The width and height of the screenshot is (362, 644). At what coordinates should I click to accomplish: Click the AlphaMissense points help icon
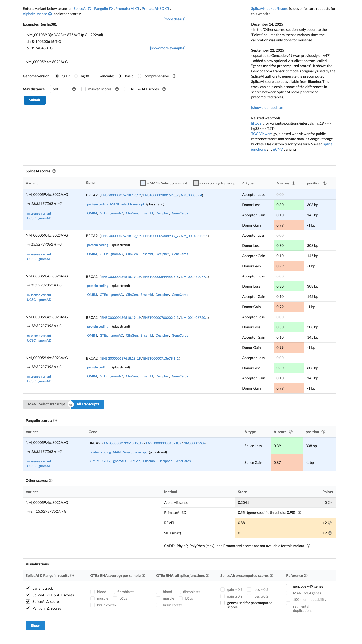(330, 503)
